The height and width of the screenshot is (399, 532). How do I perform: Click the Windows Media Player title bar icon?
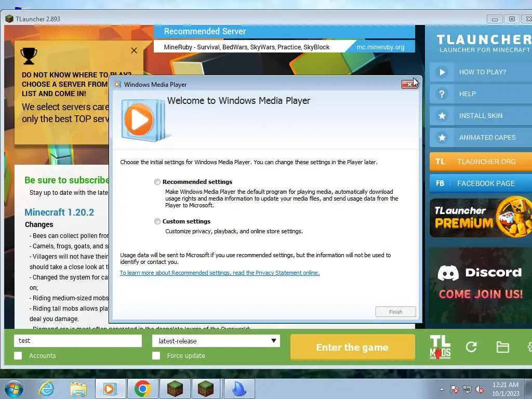[117, 85]
